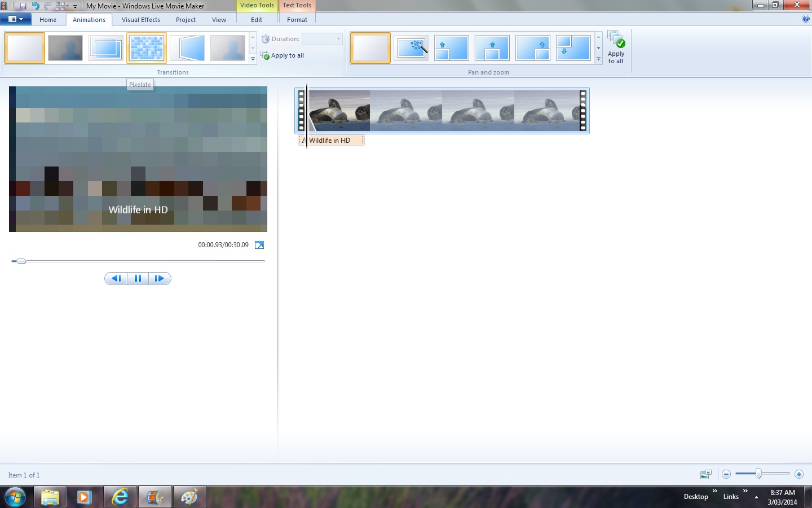The image size is (812, 508).
Task: Pause the video preview
Action: point(138,278)
